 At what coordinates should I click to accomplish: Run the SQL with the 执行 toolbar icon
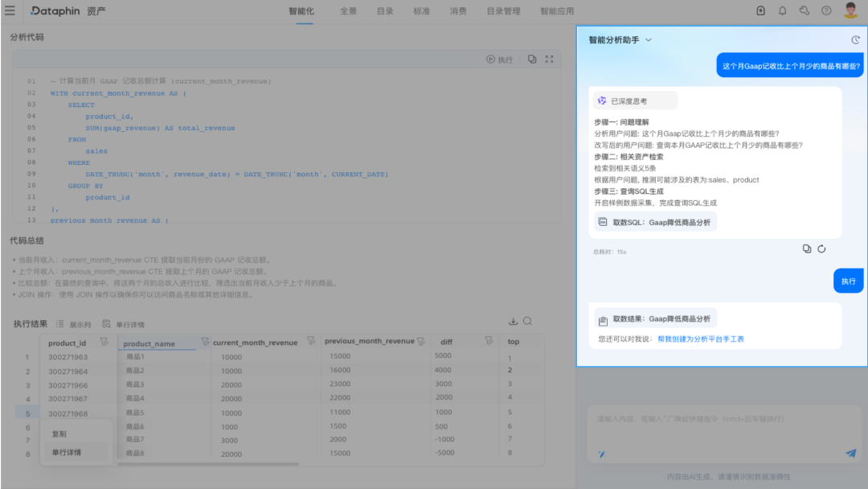500,59
